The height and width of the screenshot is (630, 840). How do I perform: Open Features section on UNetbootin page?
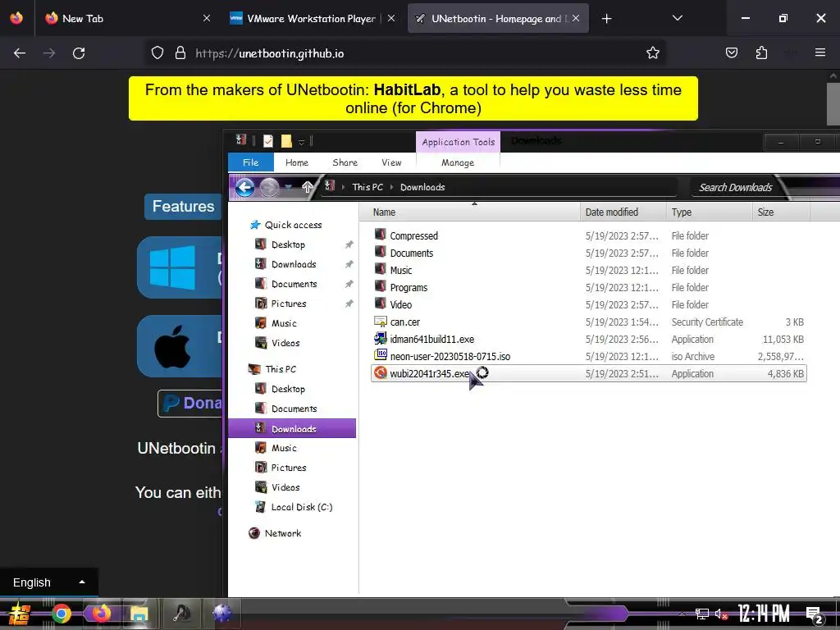coord(183,206)
